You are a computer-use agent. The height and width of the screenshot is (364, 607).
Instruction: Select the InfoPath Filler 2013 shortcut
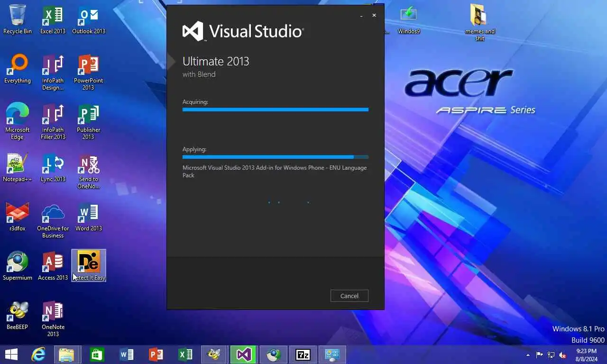click(x=53, y=121)
